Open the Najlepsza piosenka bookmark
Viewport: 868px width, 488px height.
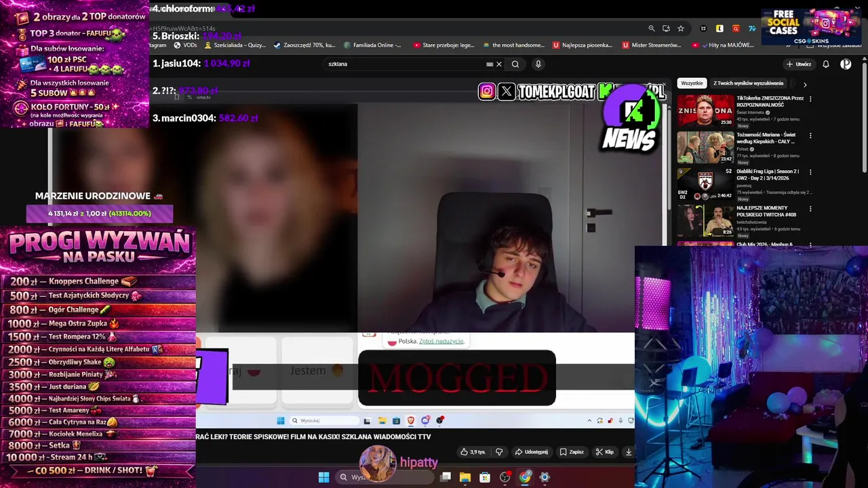tap(583, 45)
